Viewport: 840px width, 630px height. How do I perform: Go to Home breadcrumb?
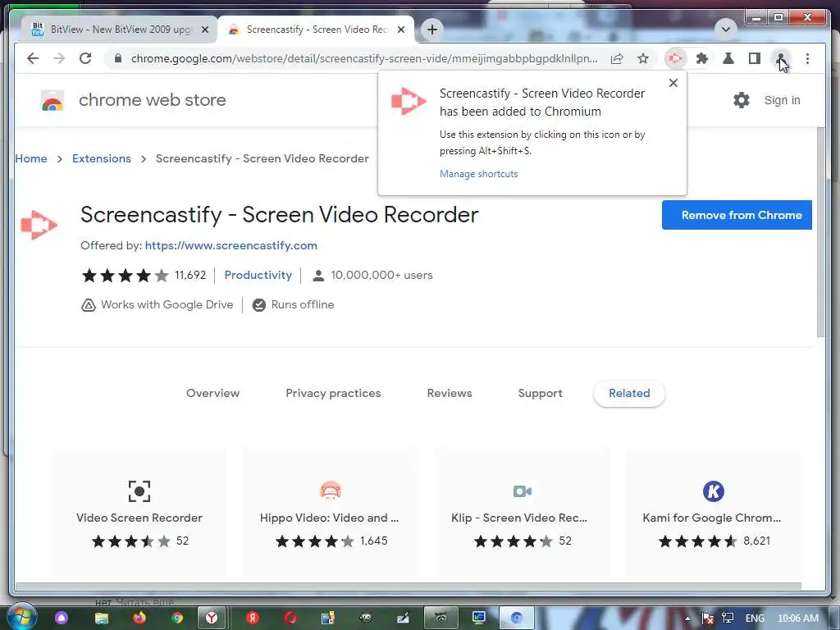coord(31,158)
